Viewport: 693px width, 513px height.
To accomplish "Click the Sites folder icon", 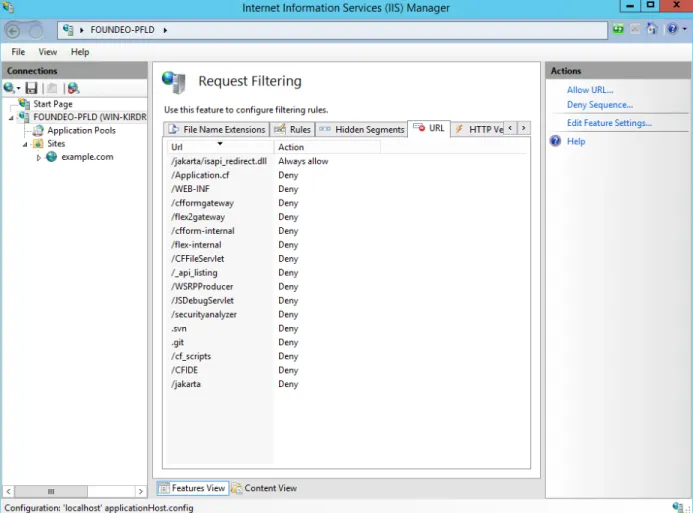I will pyautogui.click(x=38, y=144).
